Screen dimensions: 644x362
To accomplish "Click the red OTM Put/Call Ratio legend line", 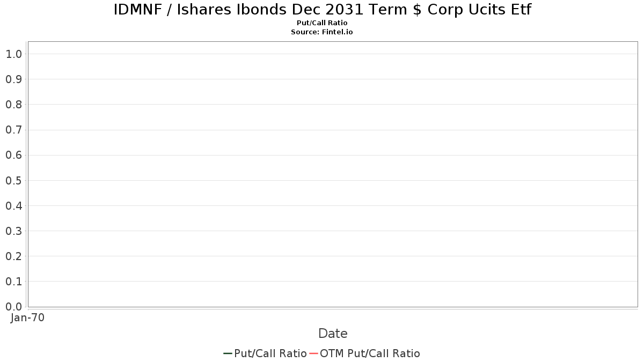I will click(x=314, y=353).
